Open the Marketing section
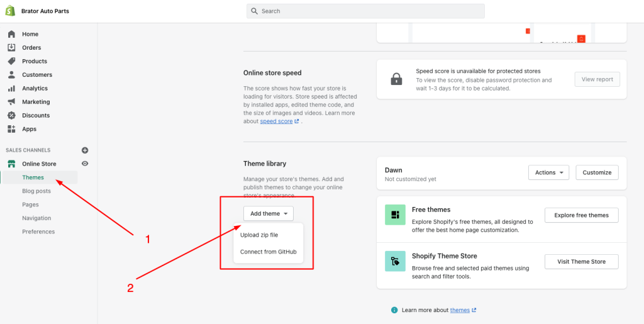 (x=36, y=102)
